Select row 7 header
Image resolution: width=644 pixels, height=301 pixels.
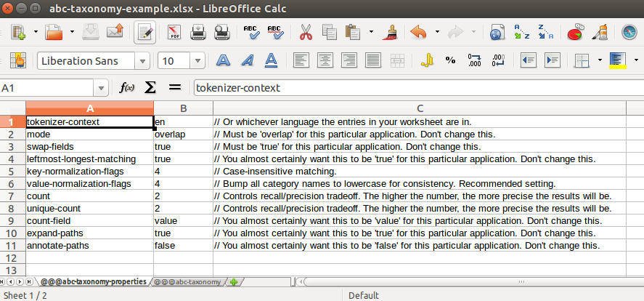coord(13,196)
